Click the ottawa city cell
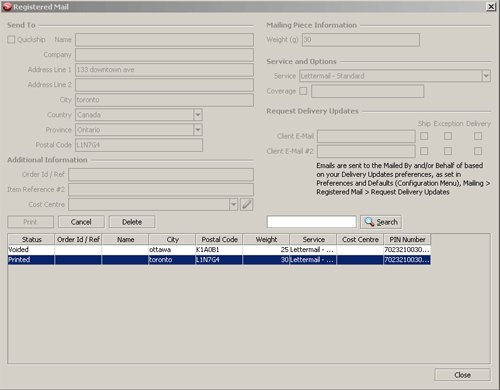 point(172,250)
